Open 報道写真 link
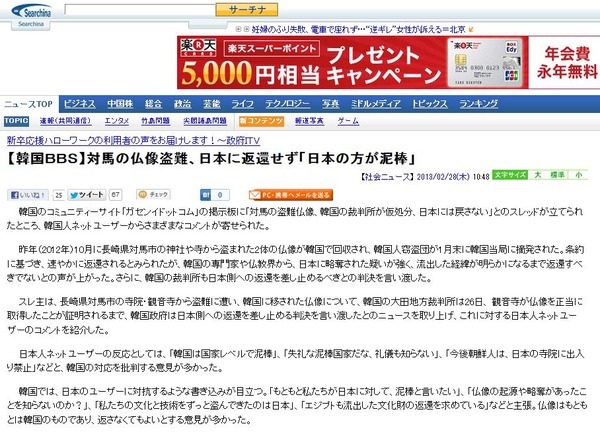Viewport: 600px width, 434px height. tap(309, 121)
